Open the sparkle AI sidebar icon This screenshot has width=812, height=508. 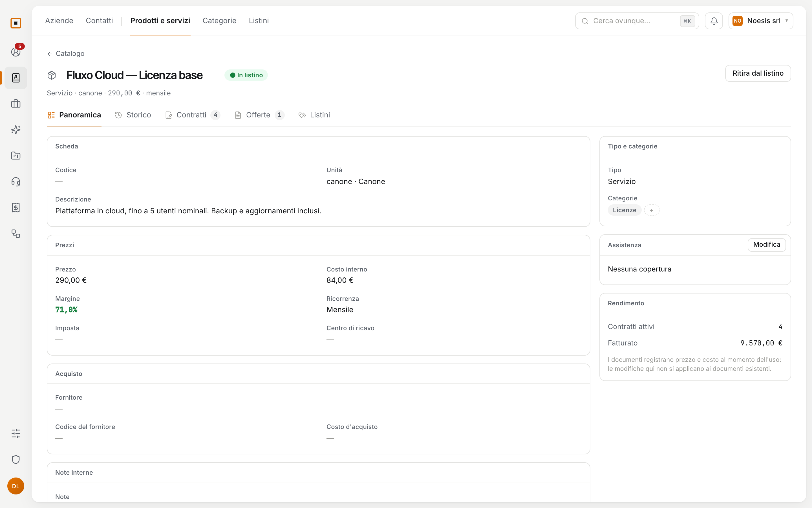(16, 130)
